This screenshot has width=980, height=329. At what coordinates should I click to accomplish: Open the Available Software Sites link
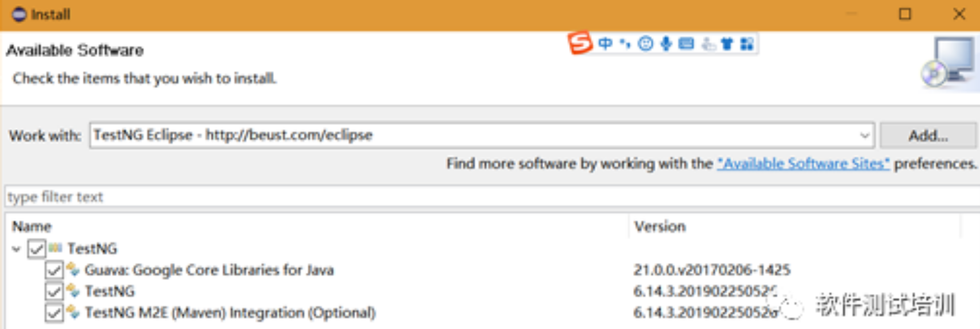pos(803,164)
